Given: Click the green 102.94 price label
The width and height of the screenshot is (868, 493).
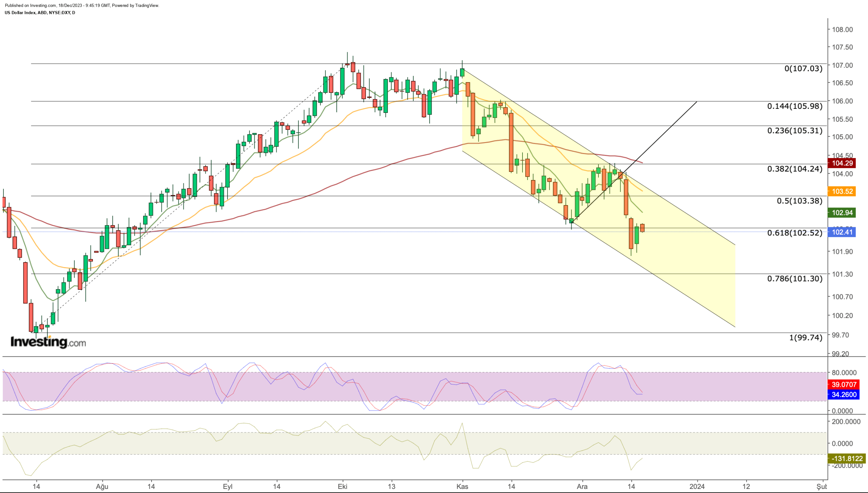Looking at the screenshot, I should tap(842, 213).
